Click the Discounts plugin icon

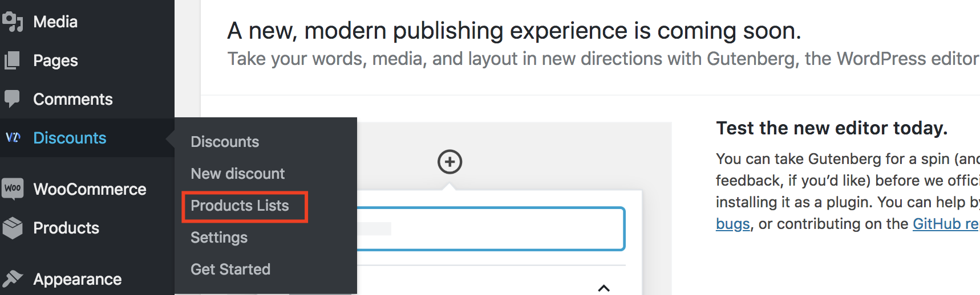click(x=13, y=137)
